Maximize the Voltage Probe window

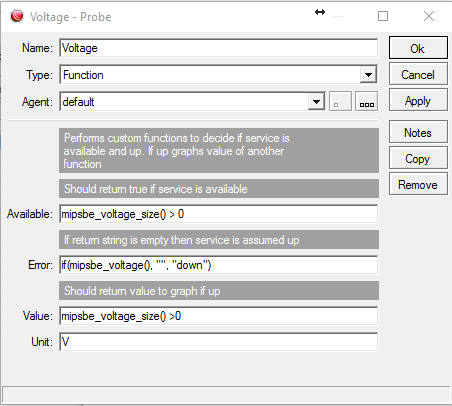[x=383, y=16]
